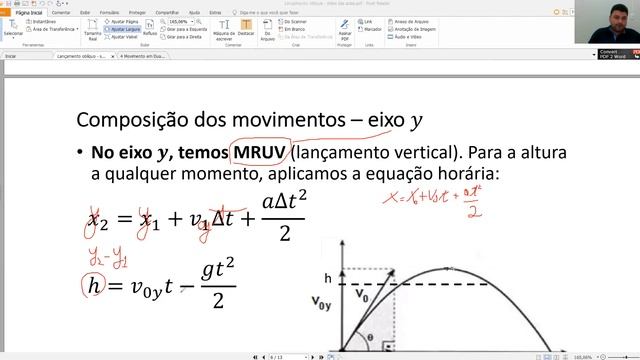Open Selecionar dropdown arrow
640x360 pixels.
pyautogui.click(x=13, y=38)
